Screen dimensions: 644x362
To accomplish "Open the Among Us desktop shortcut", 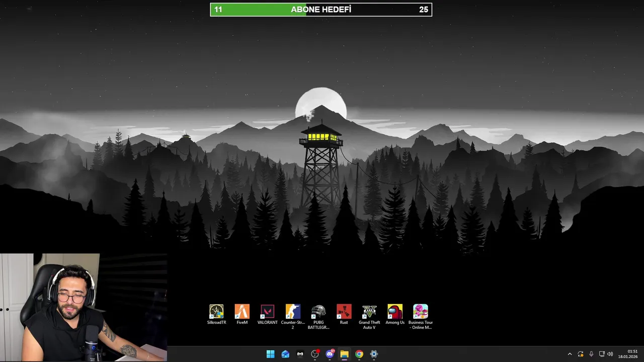I will [x=395, y=315].
